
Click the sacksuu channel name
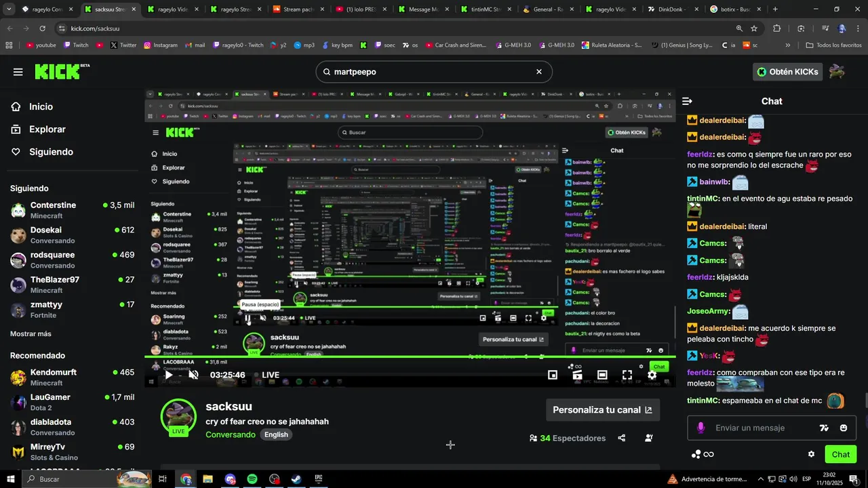(229, 407)
